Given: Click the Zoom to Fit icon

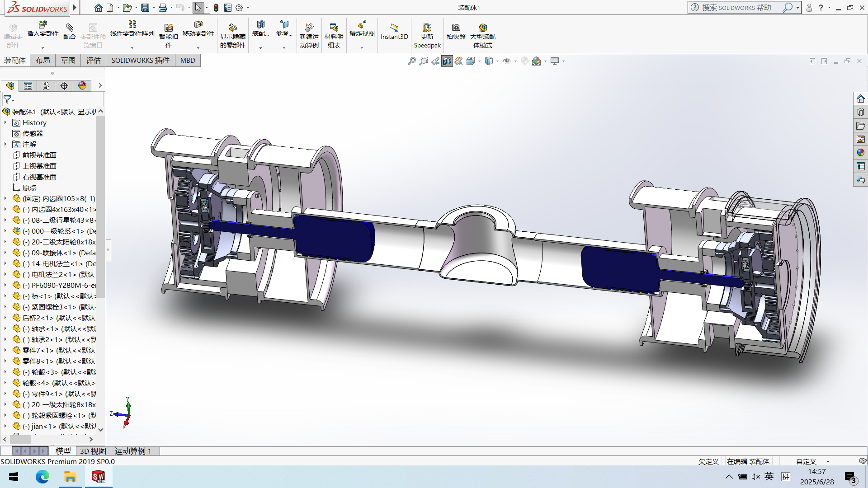Looking at the screenshot, I should click(411, 61).
